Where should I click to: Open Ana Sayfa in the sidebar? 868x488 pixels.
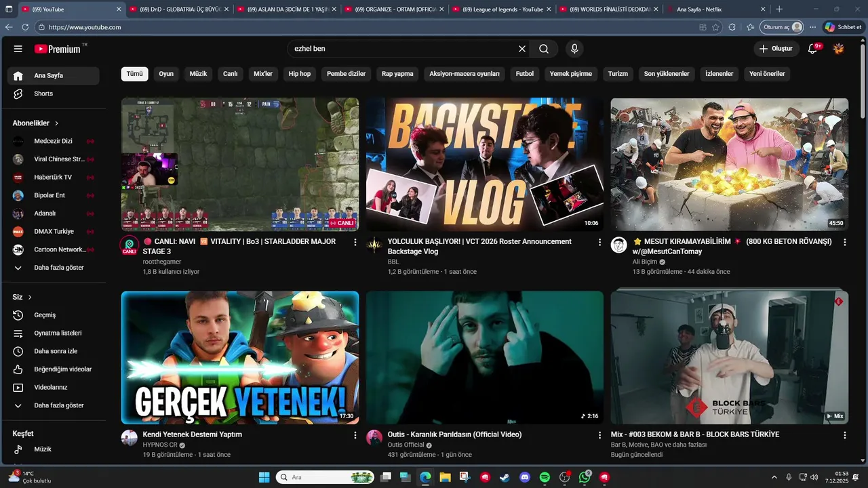[x=54, y=75]
